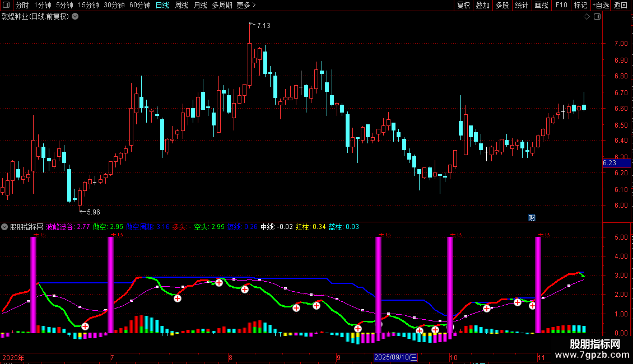Click the 做空周期: 3.16 legend value
633x364 pixels.
pyautogui.click(x=148, y=227)
